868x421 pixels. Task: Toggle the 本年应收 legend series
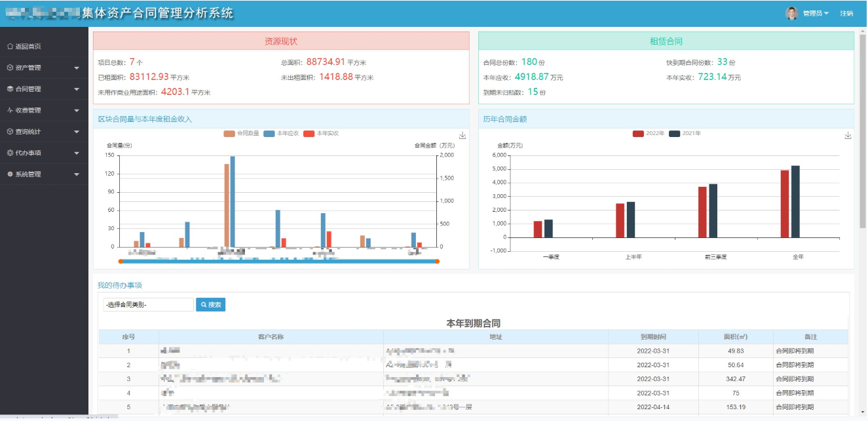tap(281, 134)
